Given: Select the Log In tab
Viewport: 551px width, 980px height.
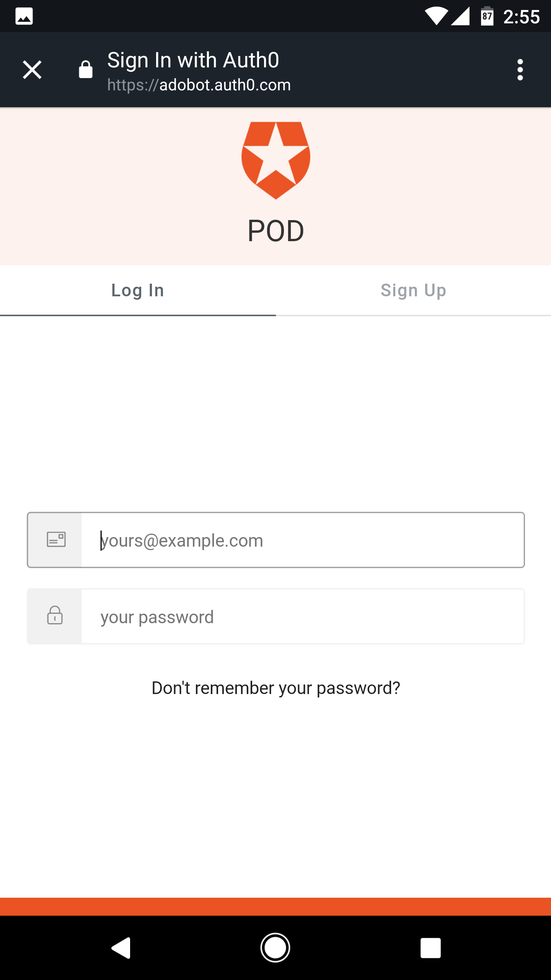Looking at the screenshot, I should pos(137,290).
